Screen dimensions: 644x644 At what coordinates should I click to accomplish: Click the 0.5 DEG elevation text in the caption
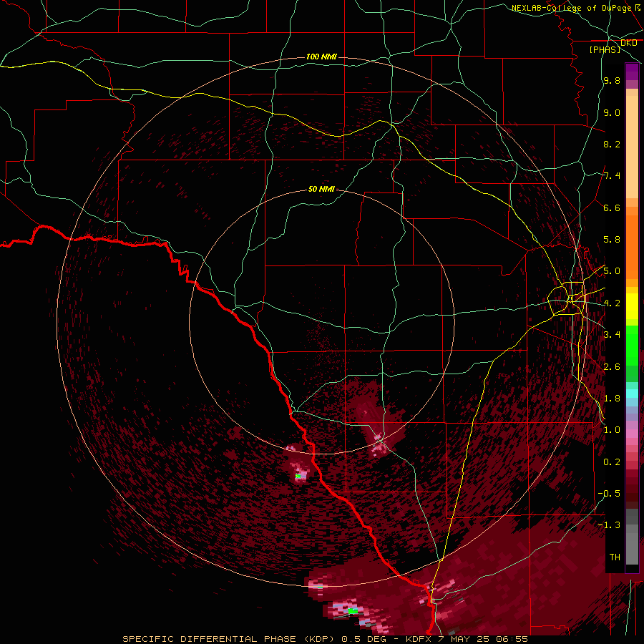pyautogui.click(x=364, y=639)
